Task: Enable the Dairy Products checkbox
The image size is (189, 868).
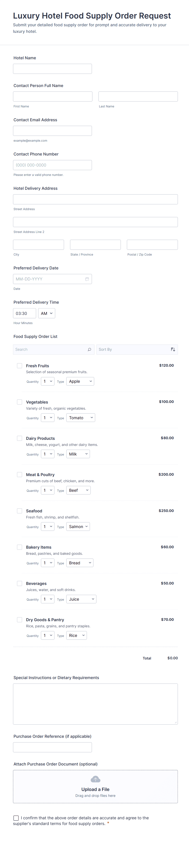Action: click(20, 438)
